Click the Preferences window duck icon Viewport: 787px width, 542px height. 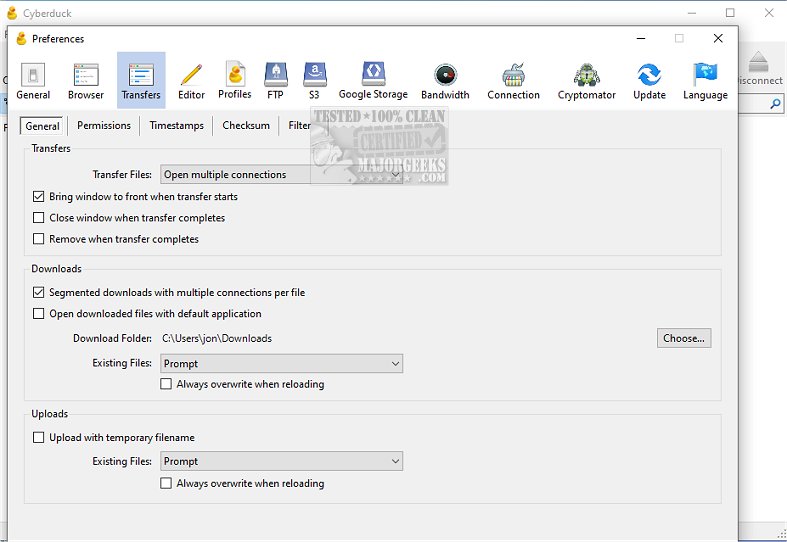21,39
